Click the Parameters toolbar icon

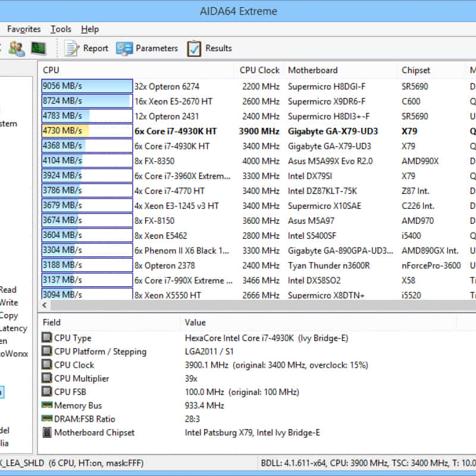pyautogui.click(x=124, y=48)
